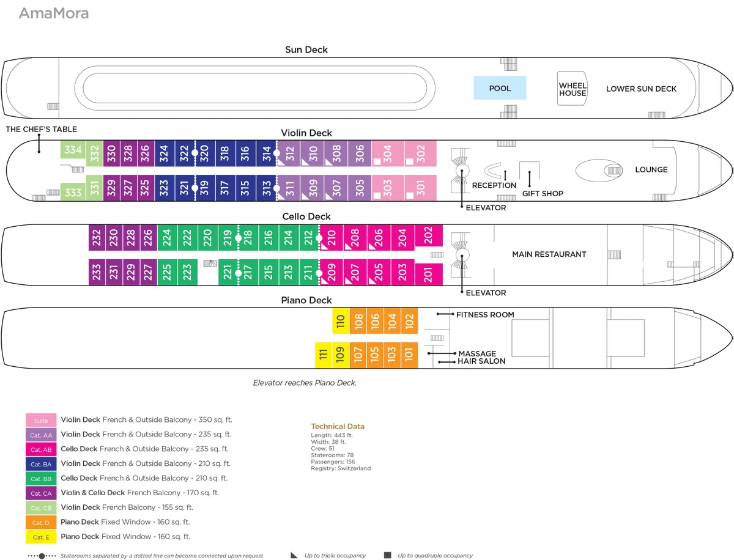The height and width of the screenshot is (560, 734).
Task: Click the reception desk shape
Action: pos(492,169)
